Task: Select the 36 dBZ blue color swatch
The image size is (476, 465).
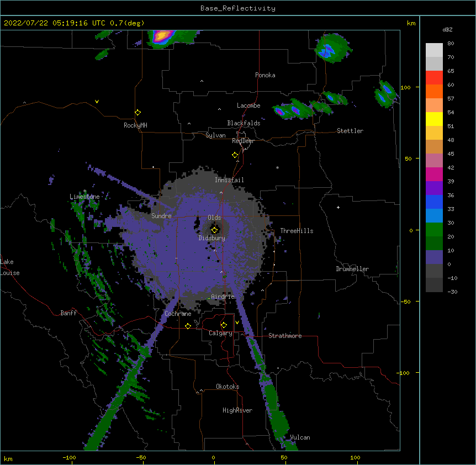Action: 434,202
